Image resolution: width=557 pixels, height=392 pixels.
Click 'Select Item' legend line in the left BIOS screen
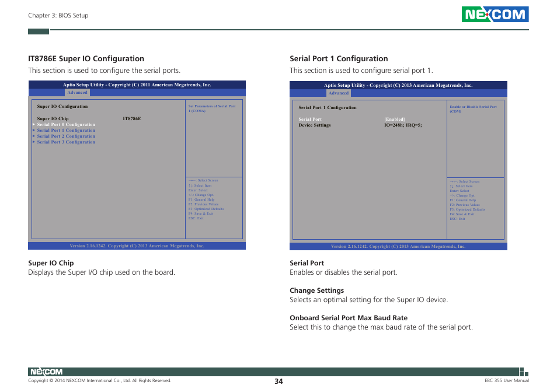200,185
